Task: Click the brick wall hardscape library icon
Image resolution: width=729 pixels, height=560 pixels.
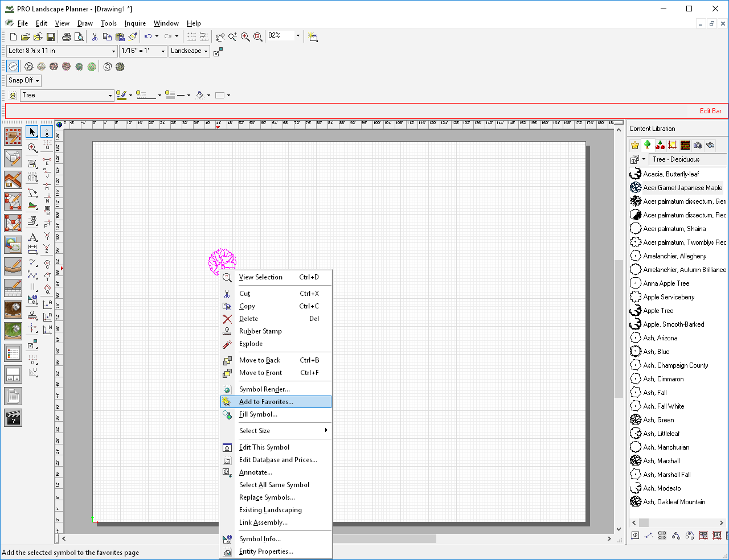Action: (685, 145)
